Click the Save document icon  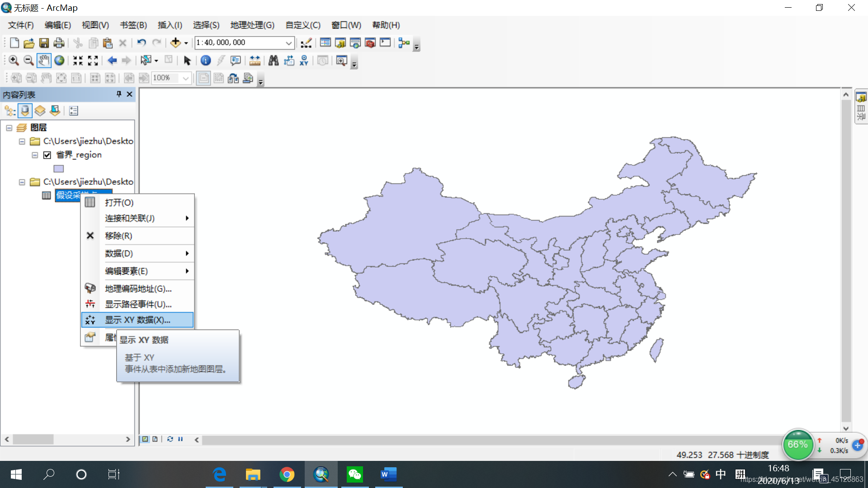tap(44, 43)
